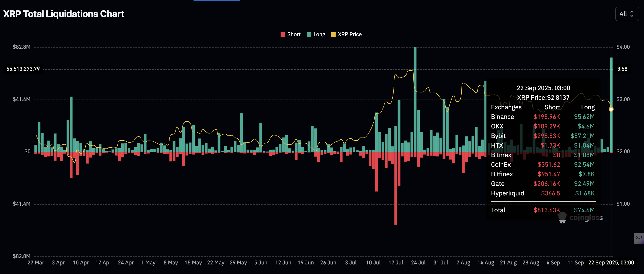Click the yellow price marker dot on crosshair
644x274 pixels.
(x=611, y=109)
